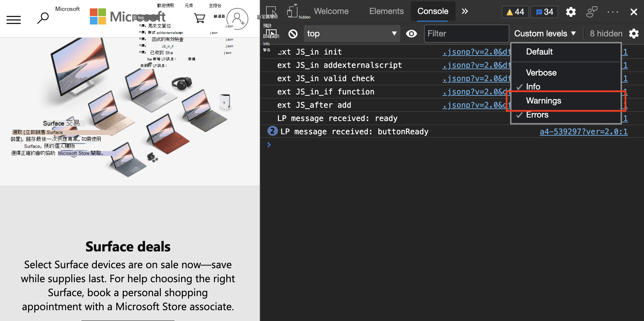Click the send feedback icon
The image size is (644, 321).
592,12
